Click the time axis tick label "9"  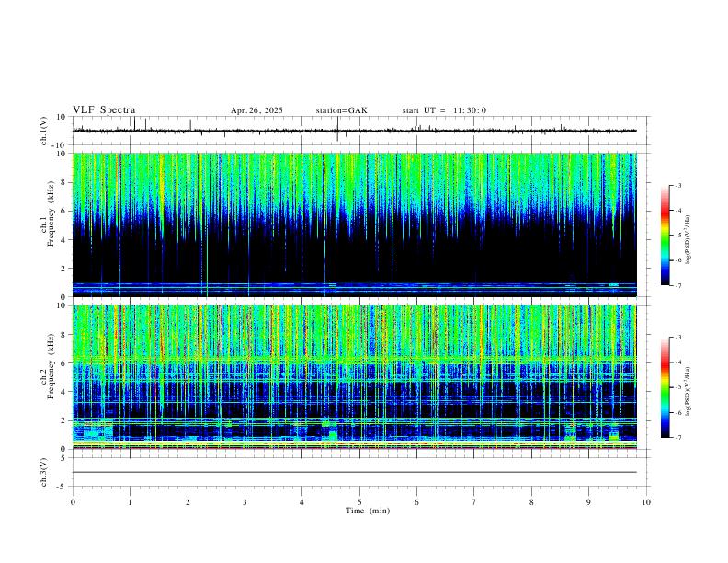point(588,502)
